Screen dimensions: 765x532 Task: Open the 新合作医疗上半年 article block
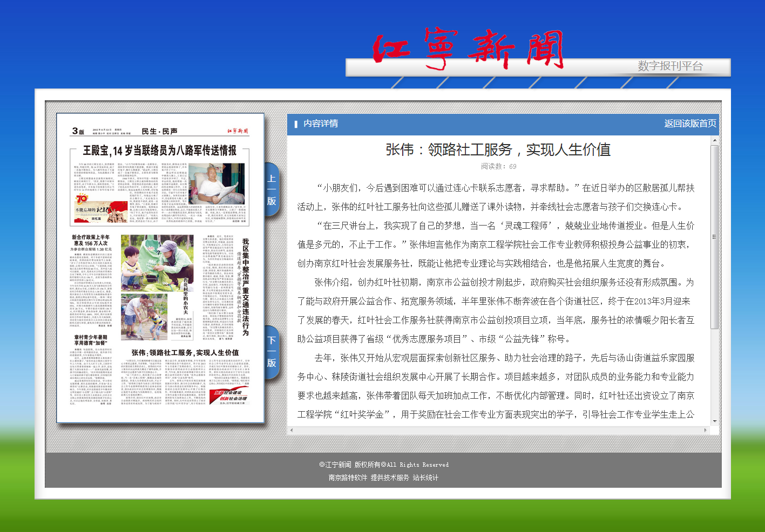pos(91,240)
